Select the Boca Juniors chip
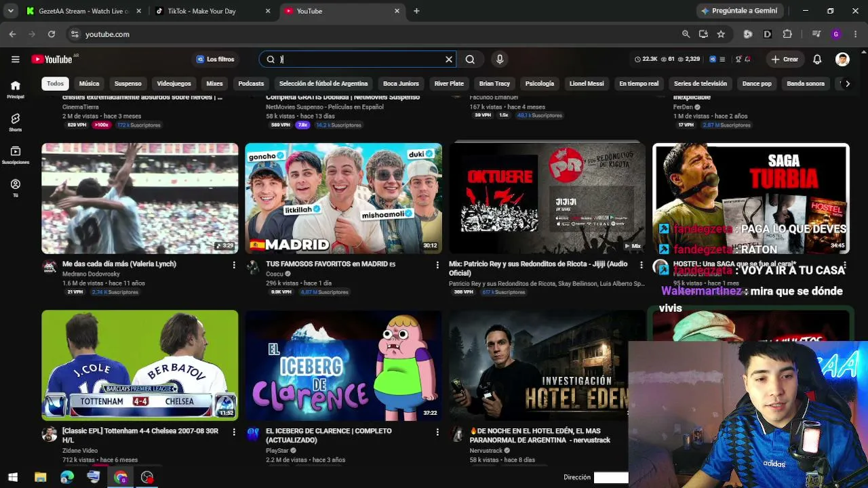This screenshot has height=488, width=868. (401, 84)
